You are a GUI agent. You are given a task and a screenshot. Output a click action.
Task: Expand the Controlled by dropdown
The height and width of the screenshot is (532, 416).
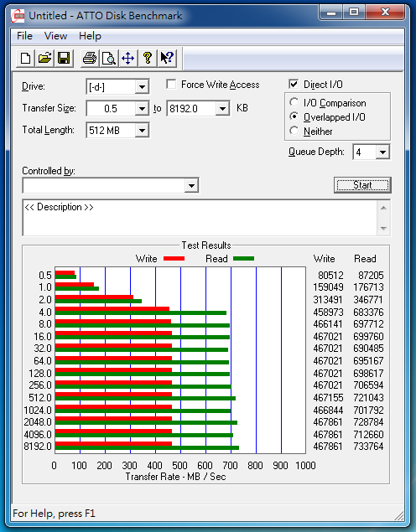191,186
